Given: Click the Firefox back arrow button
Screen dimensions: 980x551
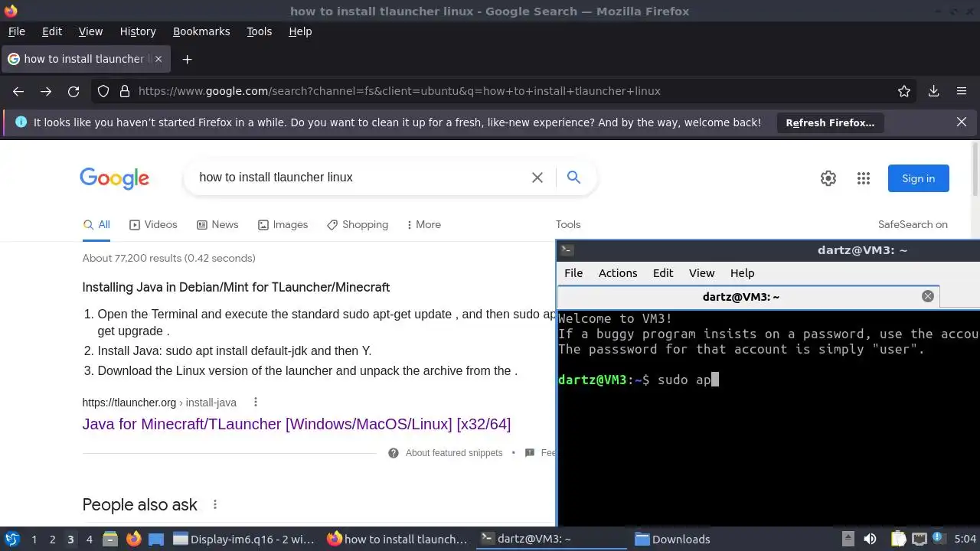Looking at the screenshot, I should pos(18,91).
